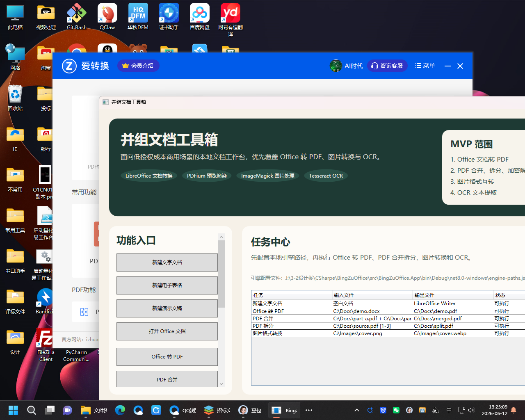The height and width of the screenshot is (420, 525).
Task: Open the 回收站 recycle bin icon
Action: [x=15, y=98]
